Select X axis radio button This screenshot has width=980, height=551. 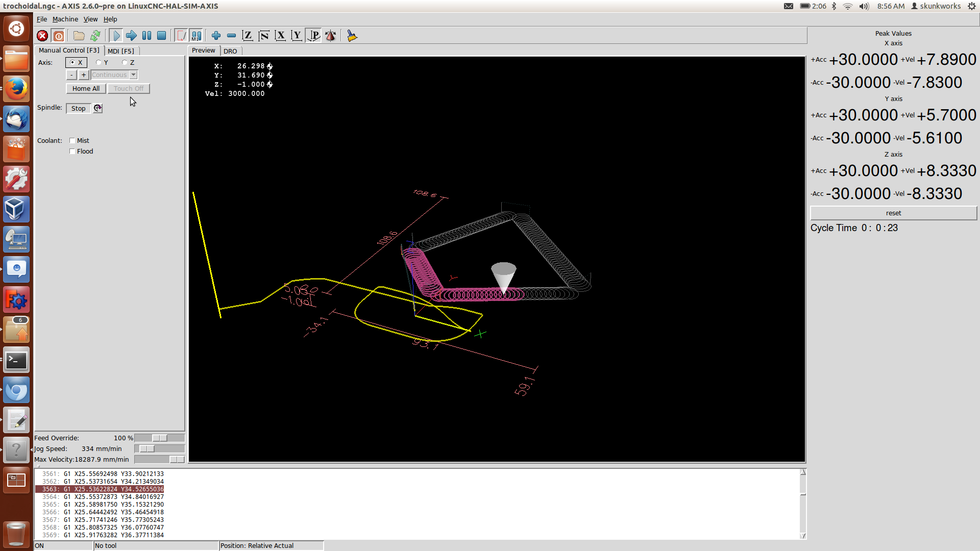tap(76, 62)
